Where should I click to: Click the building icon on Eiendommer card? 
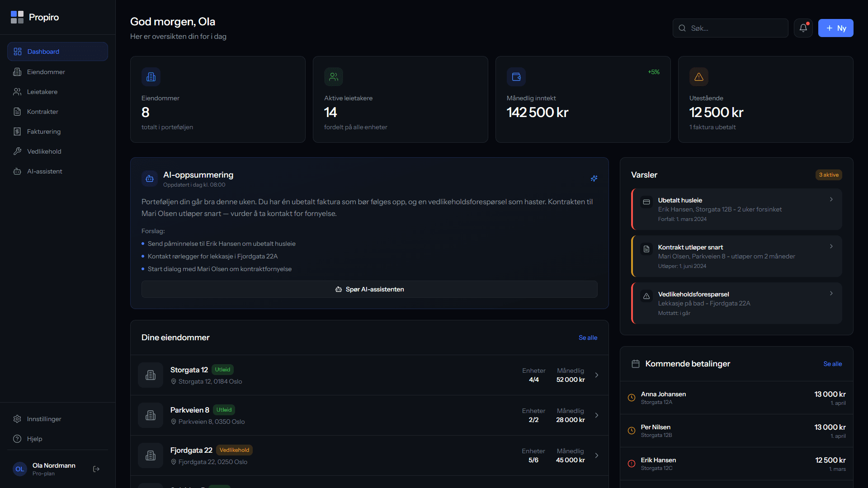(x=151, y=77)
